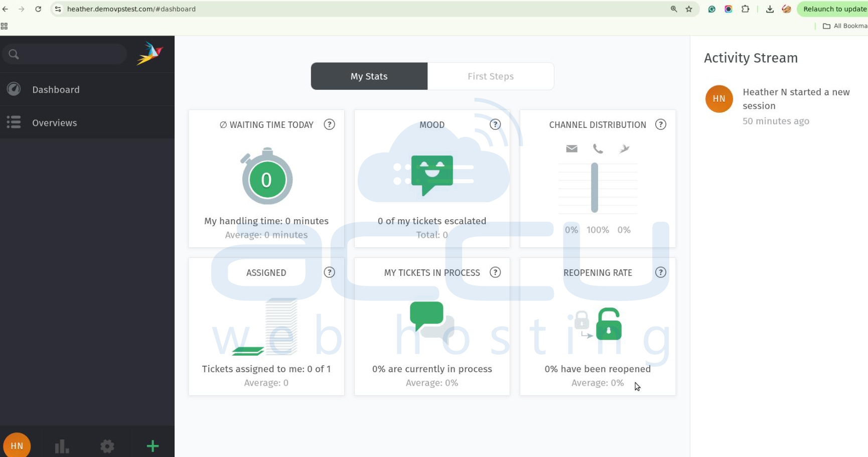
Task: Click '0% have been reopened' text
Action: point(598,369)
